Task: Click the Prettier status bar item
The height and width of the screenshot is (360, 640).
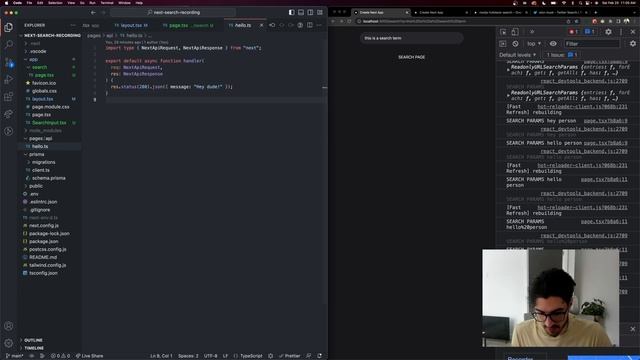Action: coord(290,356)
